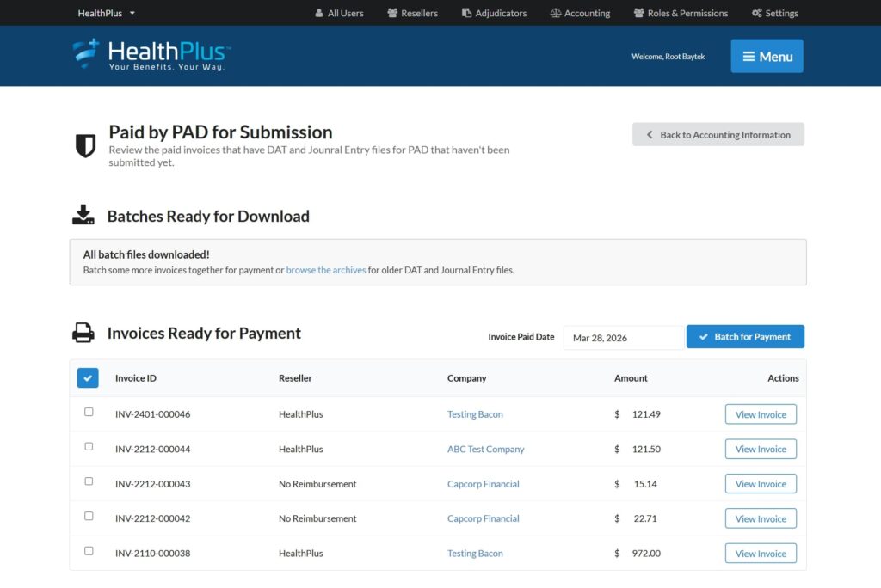881x588 pixels.
Task: Open Settings with gears icon
Action: [x=774, y=13]
